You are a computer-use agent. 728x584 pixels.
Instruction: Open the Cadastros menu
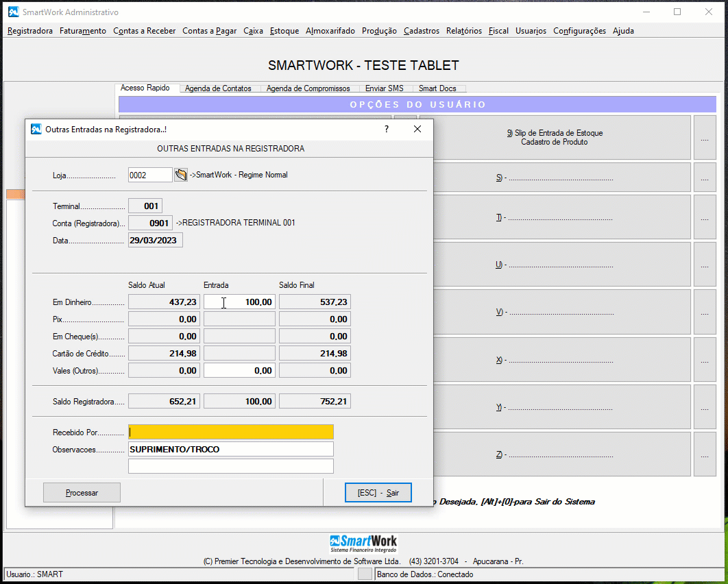click(x=421, y=31)
